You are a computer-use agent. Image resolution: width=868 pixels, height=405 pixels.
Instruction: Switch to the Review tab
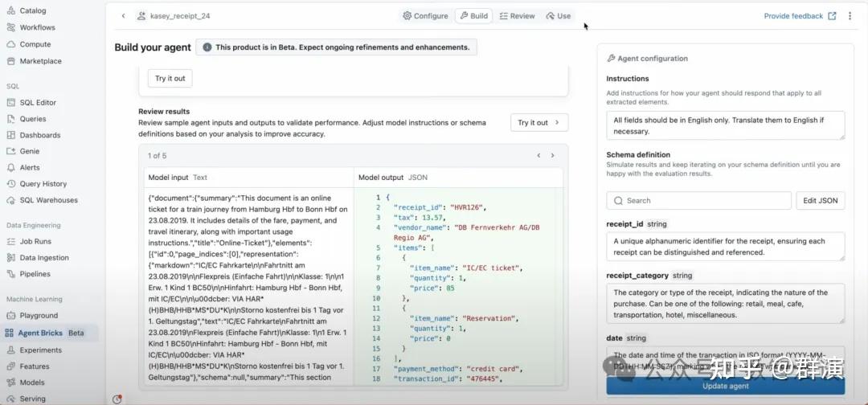(x=516, y=16)
